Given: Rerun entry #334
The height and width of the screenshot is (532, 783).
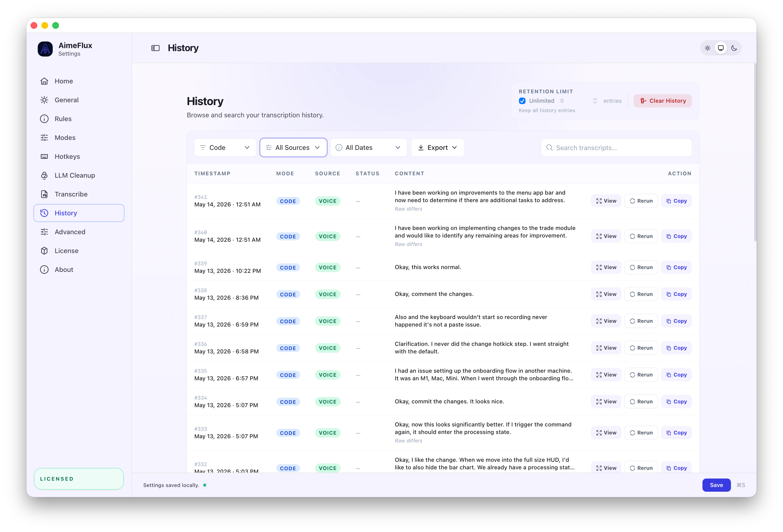Looking at the screenshot, I should click(x=641, y=402).
